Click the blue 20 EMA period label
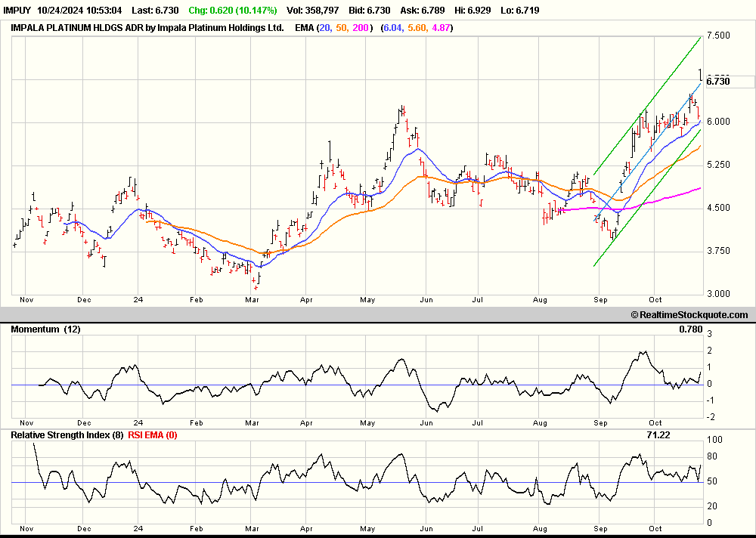 click(x=325, y=28)
